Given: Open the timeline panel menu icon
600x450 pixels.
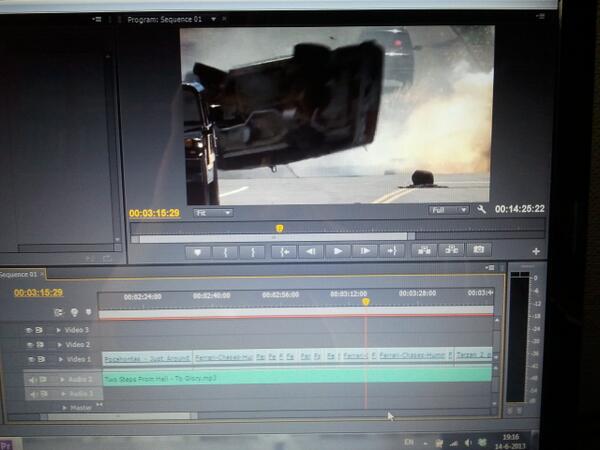Looking at the screenshot, I should (x=490, y=267).
